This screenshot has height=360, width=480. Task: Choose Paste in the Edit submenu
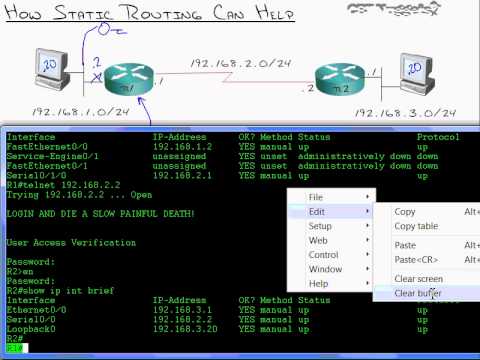point(427,245)
